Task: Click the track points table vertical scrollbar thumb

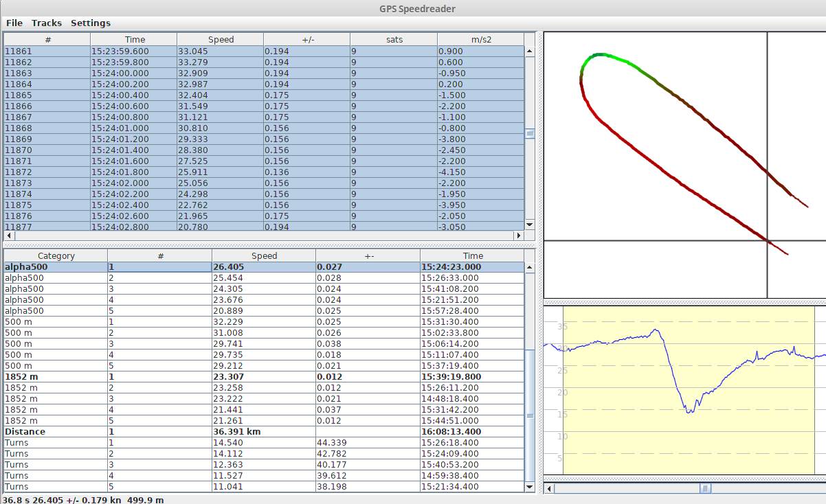Action: tap(529, 134)
